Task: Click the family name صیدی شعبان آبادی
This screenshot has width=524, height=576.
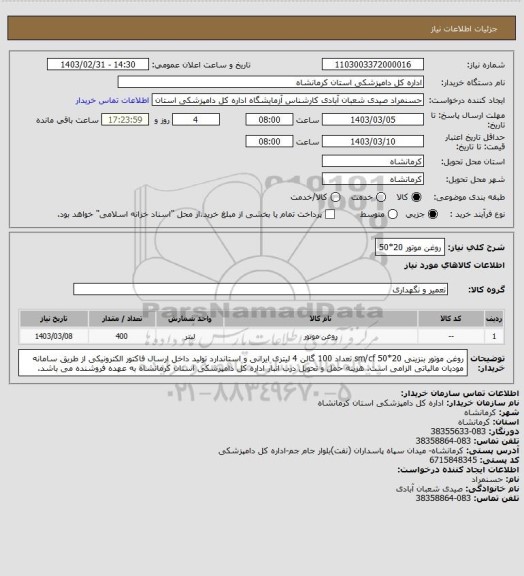Action: [429, 489]
